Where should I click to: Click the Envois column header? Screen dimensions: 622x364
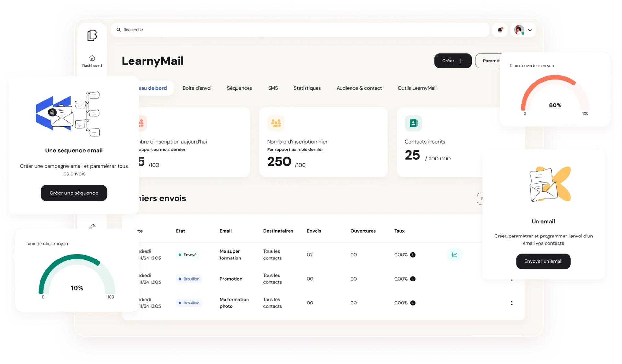[314, 231]
